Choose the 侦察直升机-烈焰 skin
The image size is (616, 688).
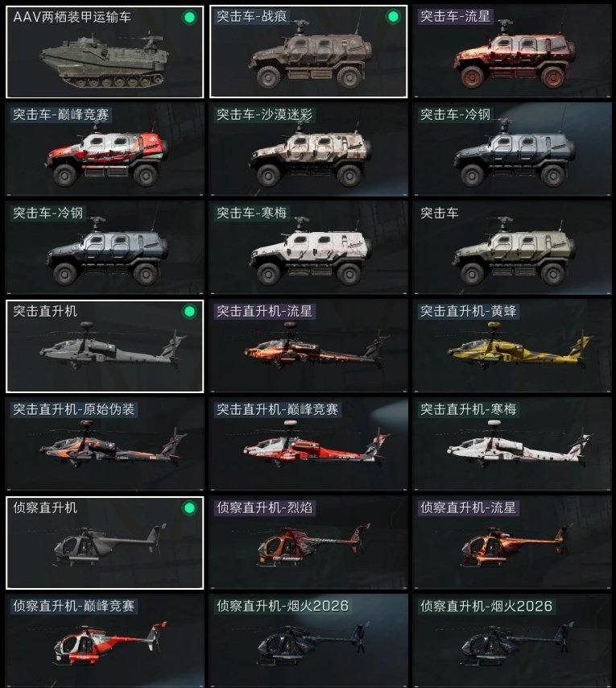(x=308, y=543)
